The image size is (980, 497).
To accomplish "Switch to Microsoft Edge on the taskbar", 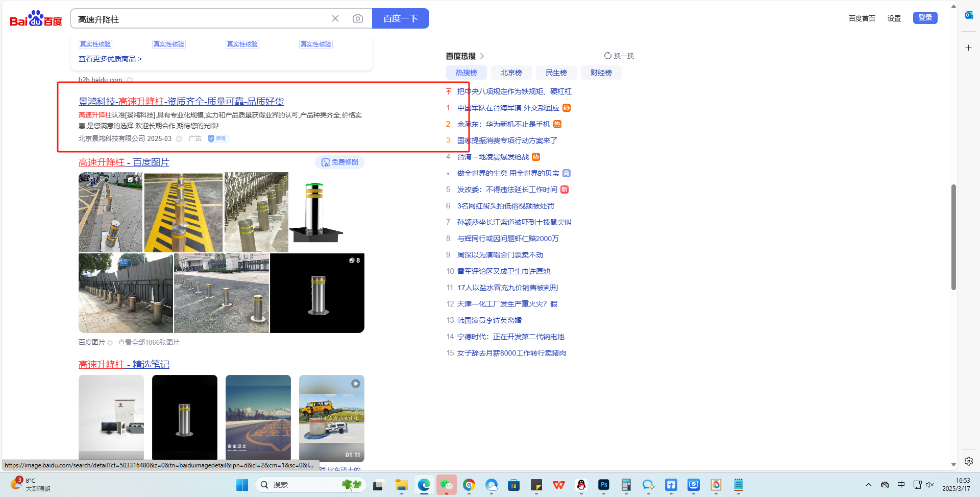I will (424, 485).
